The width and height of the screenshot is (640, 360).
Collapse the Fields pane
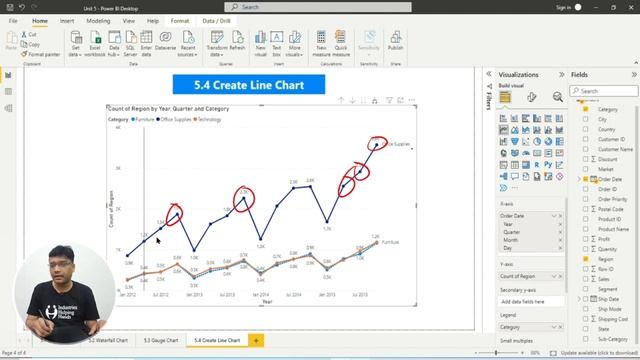click(634, 75)
